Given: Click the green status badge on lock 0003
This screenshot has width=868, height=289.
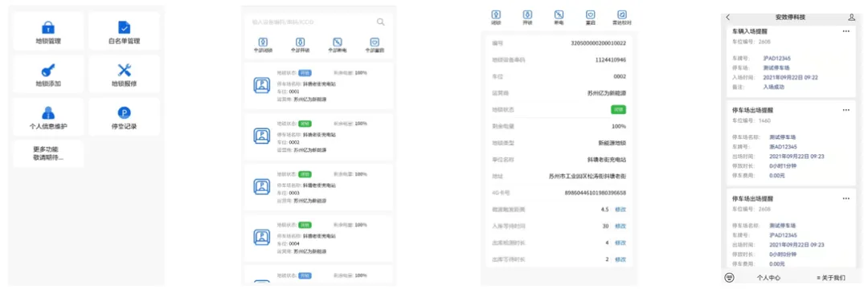Looking at the screenshot, I should click(x=305, y=174).
